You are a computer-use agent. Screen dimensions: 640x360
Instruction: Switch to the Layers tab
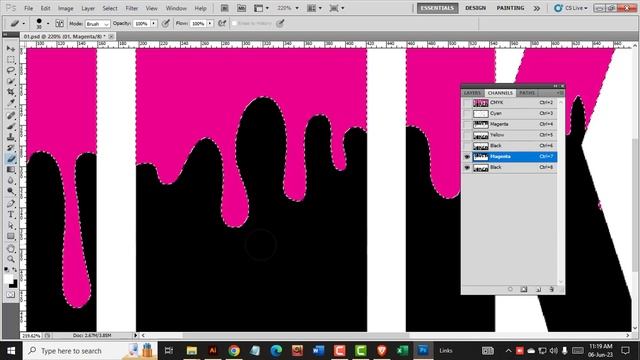point(473,93)
